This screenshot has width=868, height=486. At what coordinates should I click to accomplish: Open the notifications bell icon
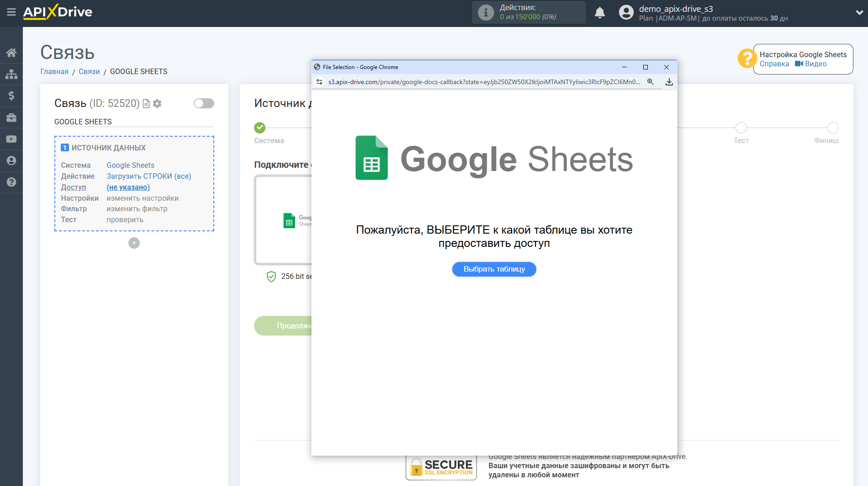pos(600,12)
